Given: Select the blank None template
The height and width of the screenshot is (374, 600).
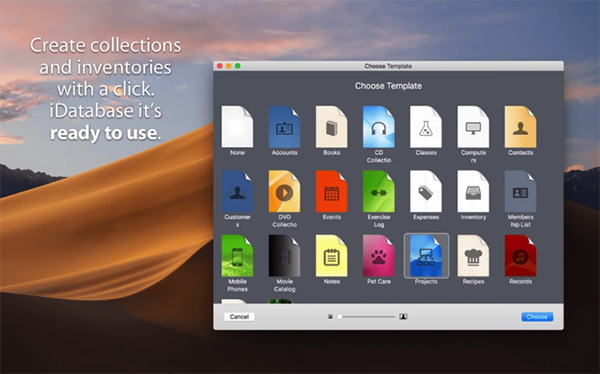Looking at the screenshot, I should coord(237,127).
